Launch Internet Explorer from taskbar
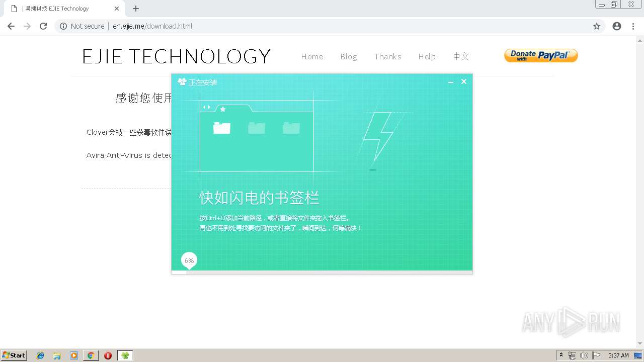Image resolution: width=644 pixels, height=362 pixels. [40, 355]
